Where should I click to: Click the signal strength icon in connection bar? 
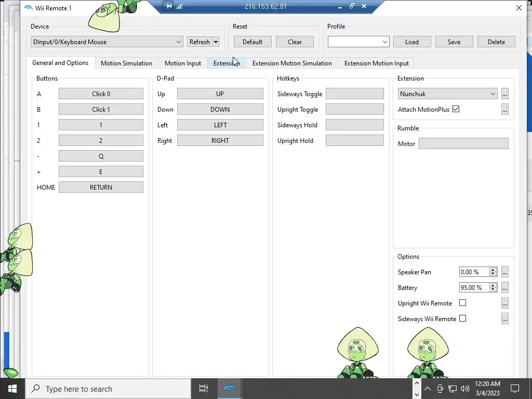pyautogui.click(x=179, y=6)
